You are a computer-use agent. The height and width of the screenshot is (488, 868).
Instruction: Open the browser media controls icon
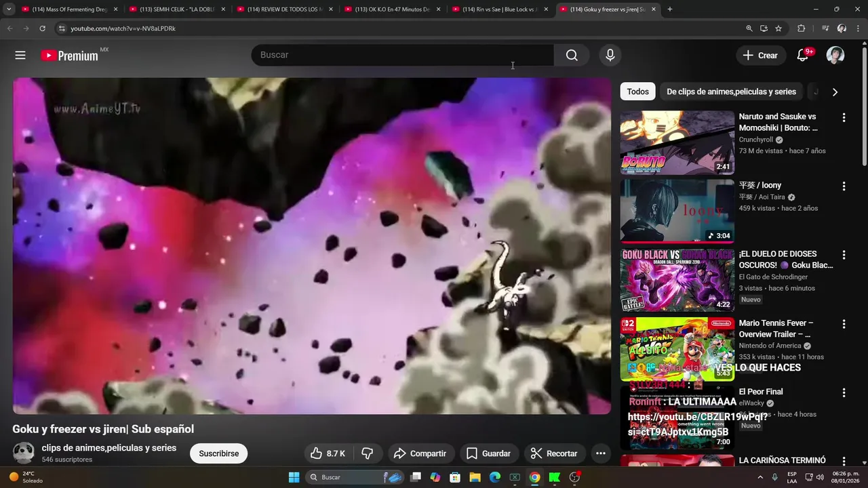click(x=825, y=28)
